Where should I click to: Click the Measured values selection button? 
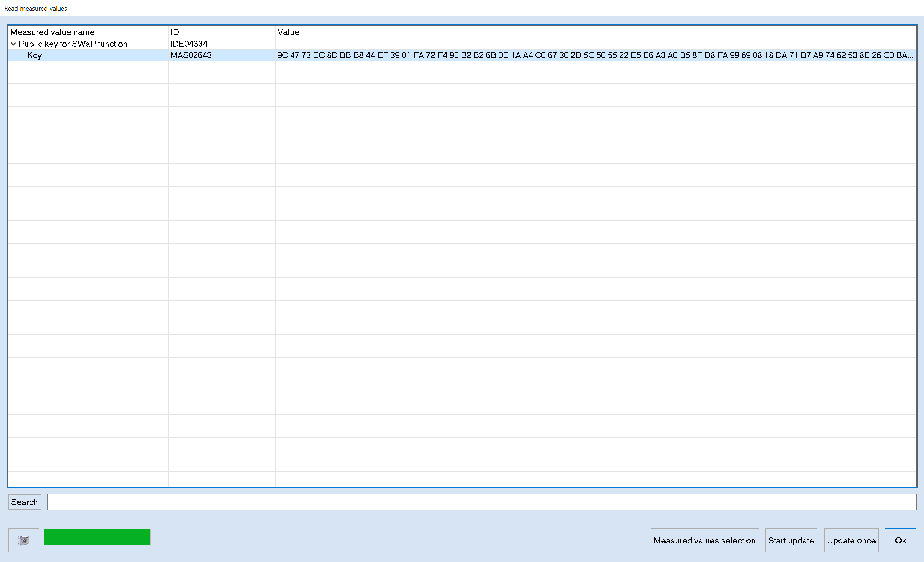[704, 540]
